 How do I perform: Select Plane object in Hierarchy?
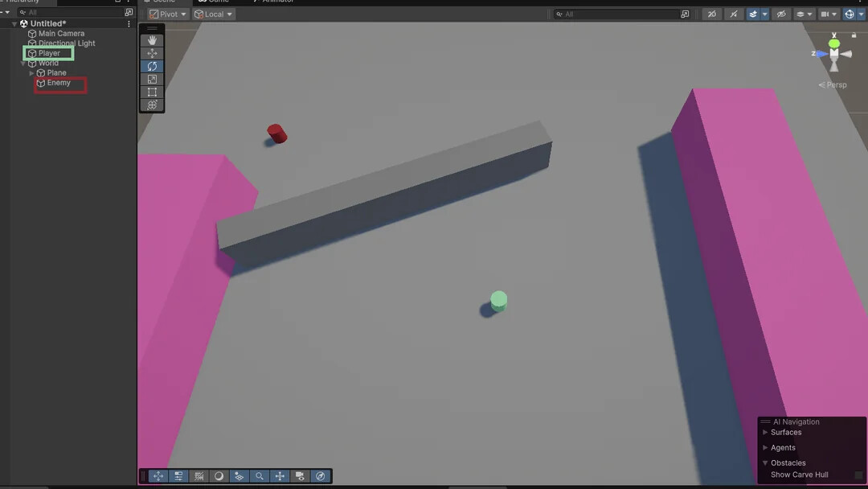(x=56, y=73)
